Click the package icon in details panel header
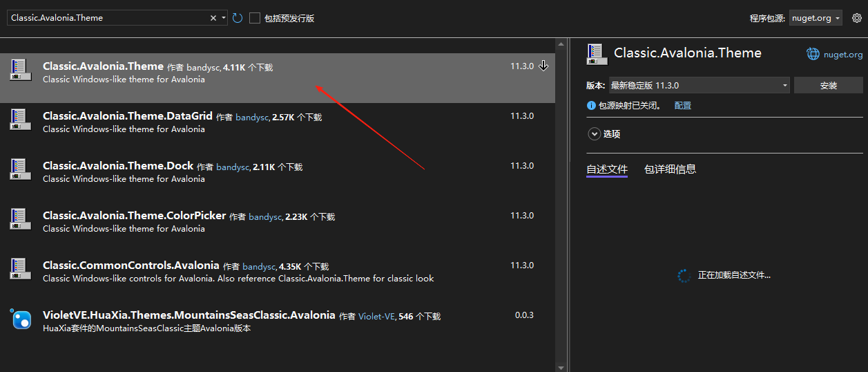The image size is (868, 372). point(597,53)
